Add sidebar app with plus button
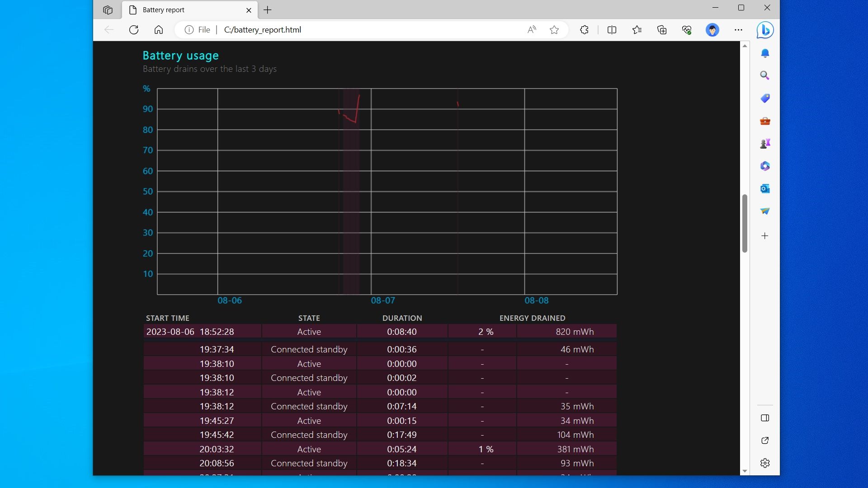 (765, 236)
